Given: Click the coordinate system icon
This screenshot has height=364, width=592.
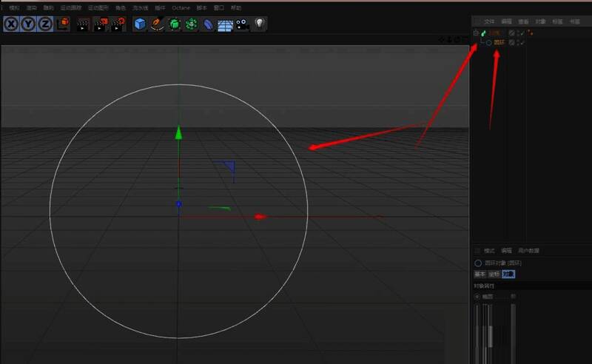Looking at the screenshot, I should coord(63,24).
